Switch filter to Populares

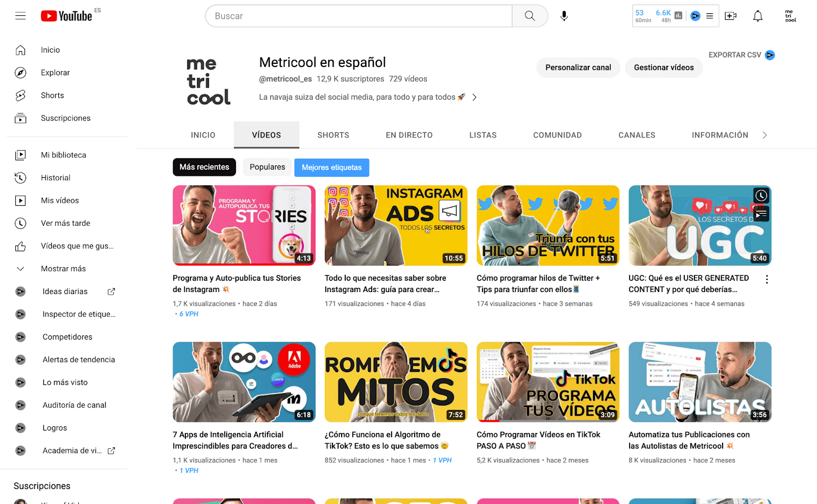(267, 167)
